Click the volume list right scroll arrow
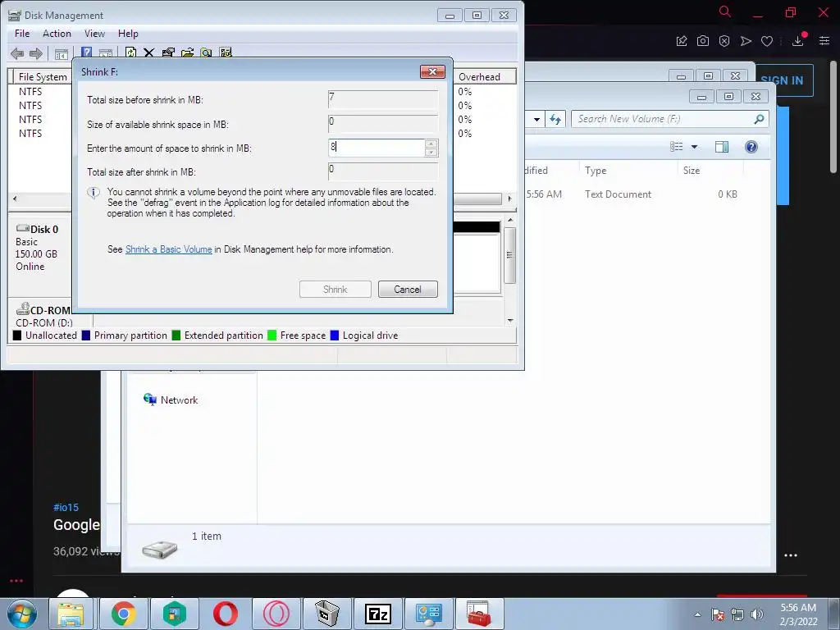The image size is (840, 630). pos(509,199)
